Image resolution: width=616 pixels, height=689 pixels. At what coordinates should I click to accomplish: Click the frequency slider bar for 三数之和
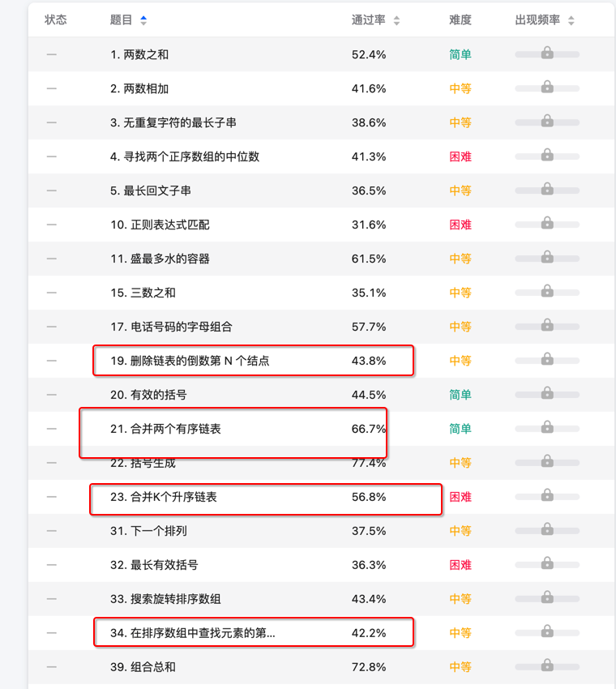click(547, 293)
